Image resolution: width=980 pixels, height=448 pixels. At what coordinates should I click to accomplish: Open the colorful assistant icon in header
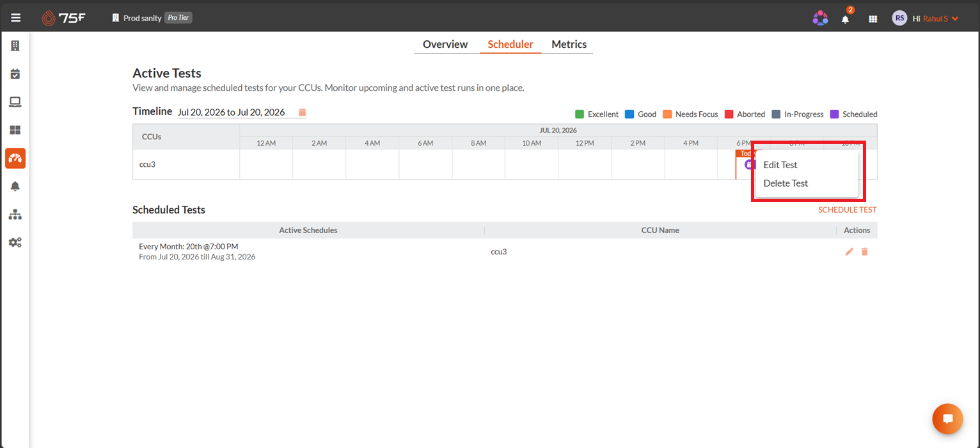tap(820, 19)
